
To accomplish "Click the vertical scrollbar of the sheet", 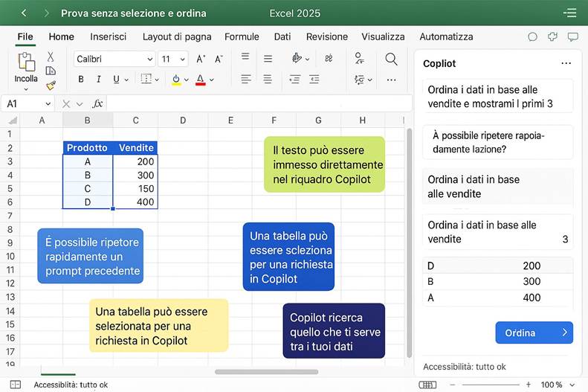I will coord(409,243).
